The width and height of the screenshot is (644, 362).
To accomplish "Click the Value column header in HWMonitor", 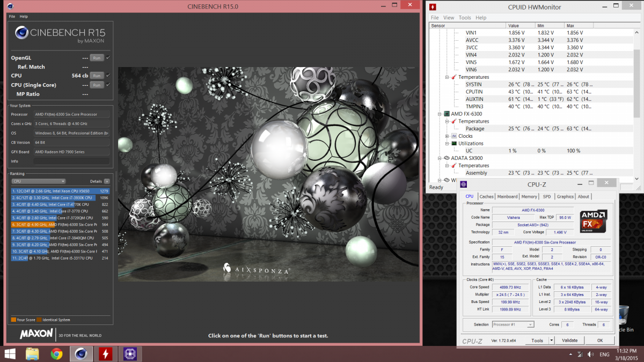I will point(521,25).
